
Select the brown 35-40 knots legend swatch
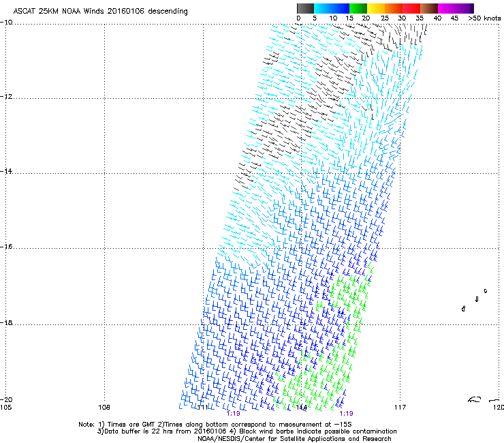pyautogui.click(x=429, y=8)
